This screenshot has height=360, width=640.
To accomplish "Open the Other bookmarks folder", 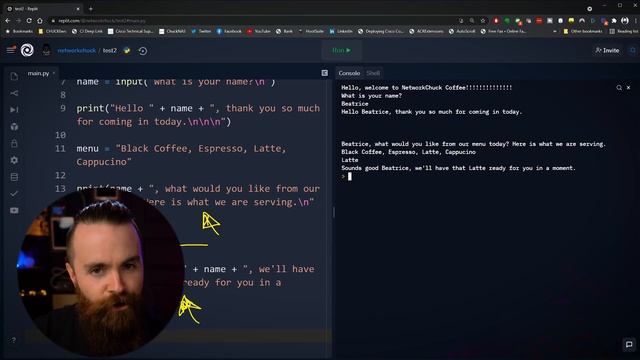I will point(582,31).
